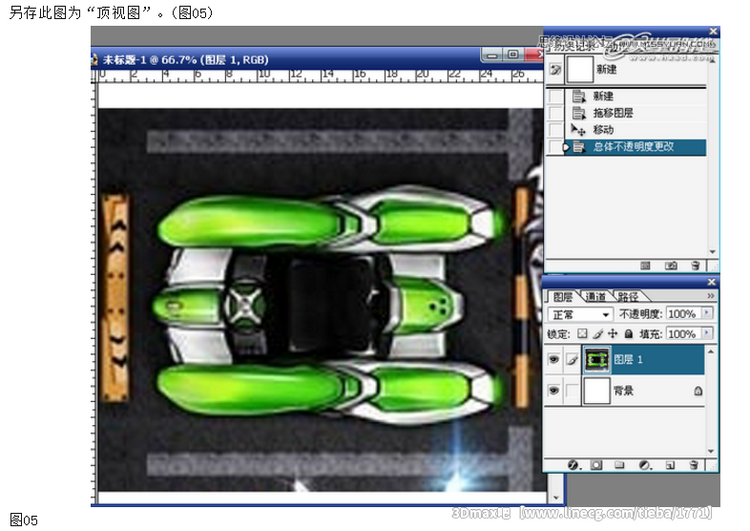Select the 移动 history state
This screenshot has width=750, height=531.
(636, 130)
